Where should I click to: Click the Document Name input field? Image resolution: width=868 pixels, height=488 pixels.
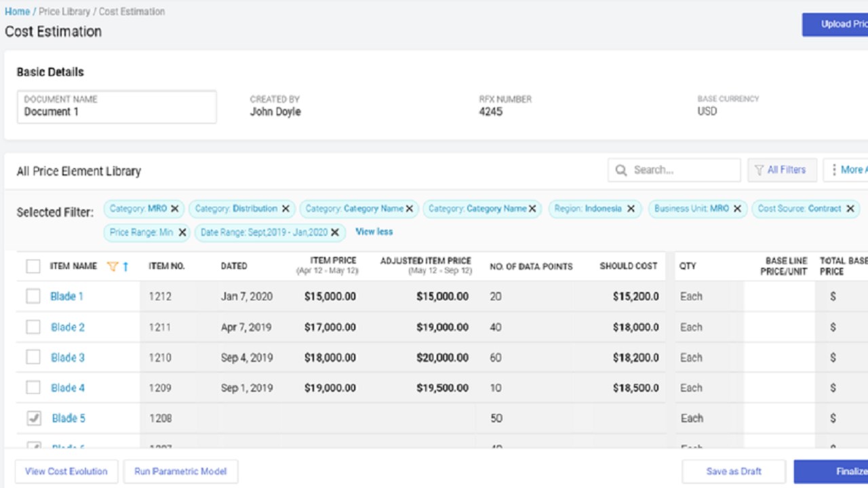pos(117,107)
